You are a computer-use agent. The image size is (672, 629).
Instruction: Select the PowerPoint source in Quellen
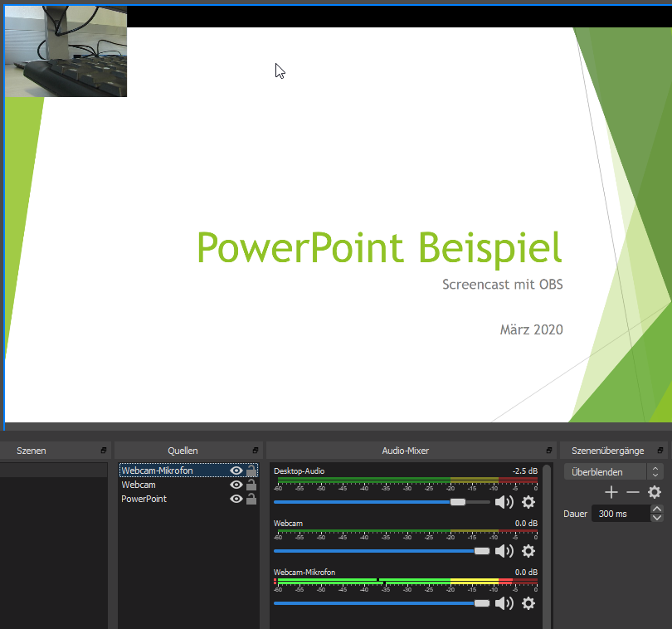coord(144,500)
